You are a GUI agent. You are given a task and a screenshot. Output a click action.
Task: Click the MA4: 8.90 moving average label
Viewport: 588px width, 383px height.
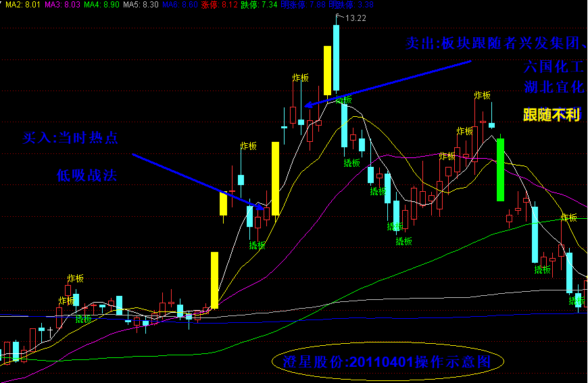coord(101,5)
